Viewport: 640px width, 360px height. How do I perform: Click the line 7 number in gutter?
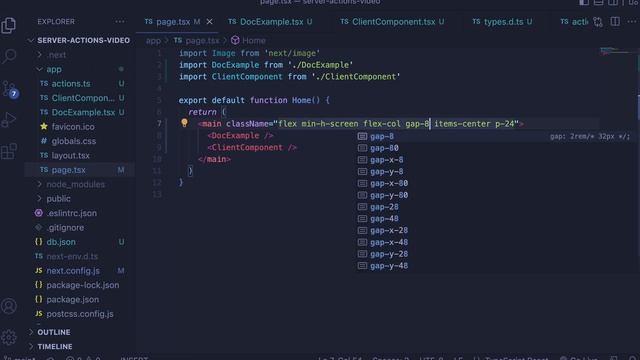tap(159, 124)
